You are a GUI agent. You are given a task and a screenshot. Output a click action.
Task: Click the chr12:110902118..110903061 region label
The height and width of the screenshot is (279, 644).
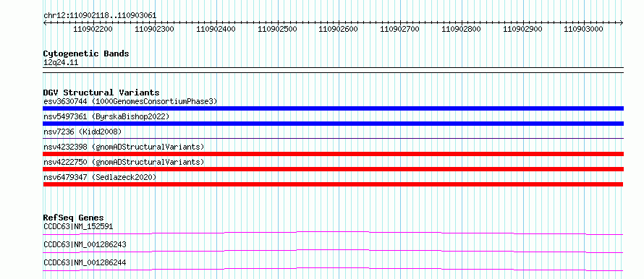point(100,16)
